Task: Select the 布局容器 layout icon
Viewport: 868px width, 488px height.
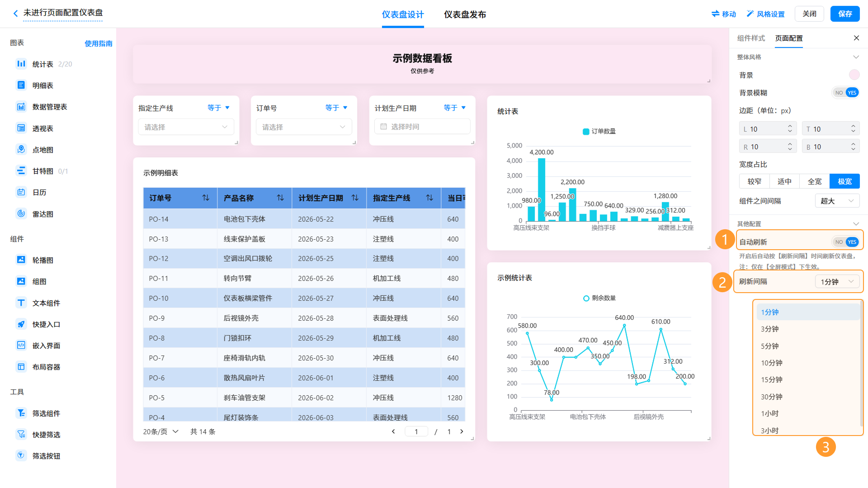Action: click(21, 367)
